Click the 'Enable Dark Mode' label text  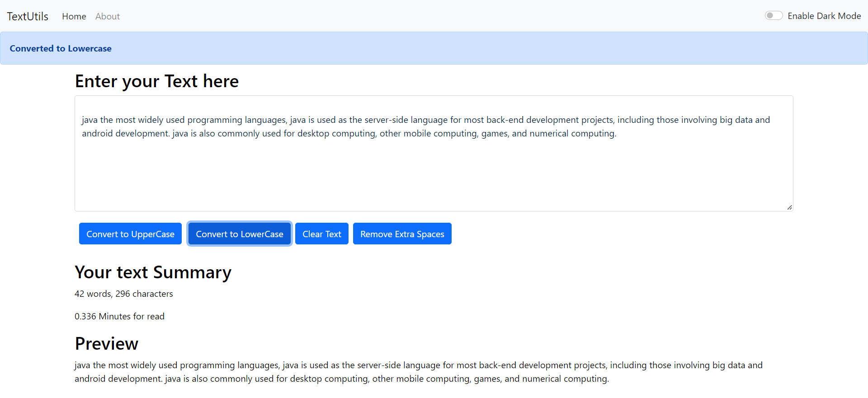coord(824,16)
